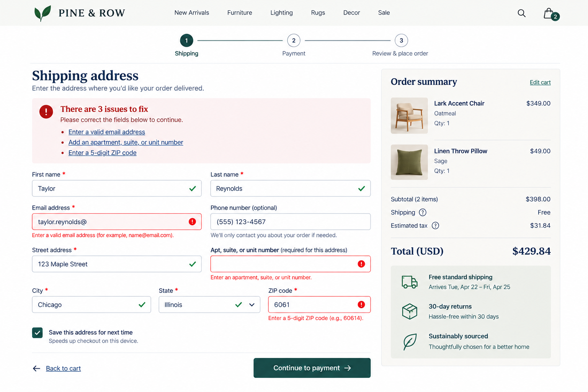Select the Phone number input field
The image size is (588, 392).
(x=291, y=222)
